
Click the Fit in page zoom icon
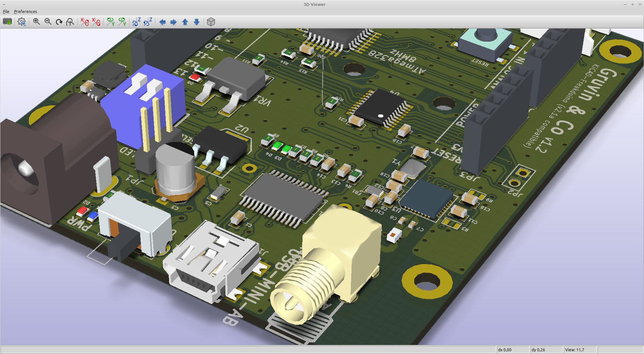pos(70,22)
